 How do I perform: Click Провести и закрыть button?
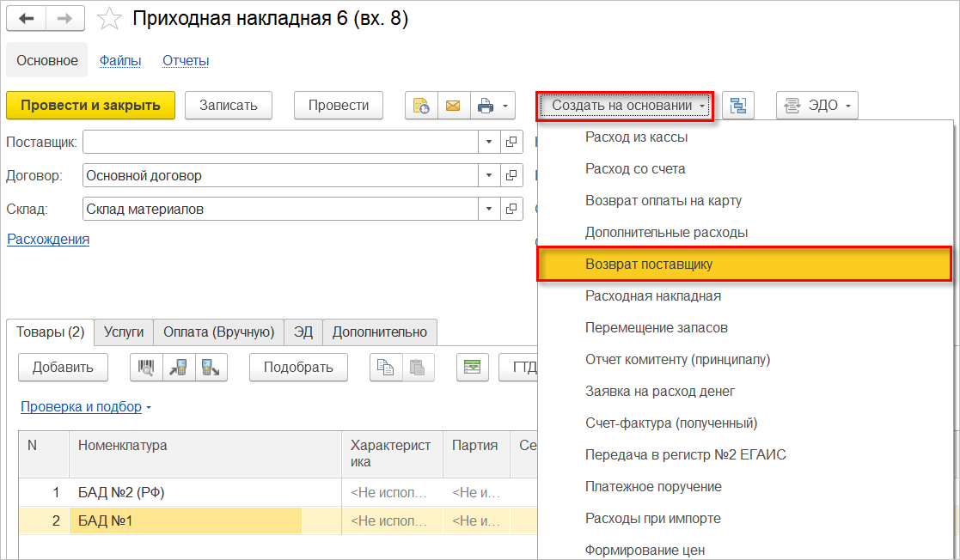pos(90,106)
